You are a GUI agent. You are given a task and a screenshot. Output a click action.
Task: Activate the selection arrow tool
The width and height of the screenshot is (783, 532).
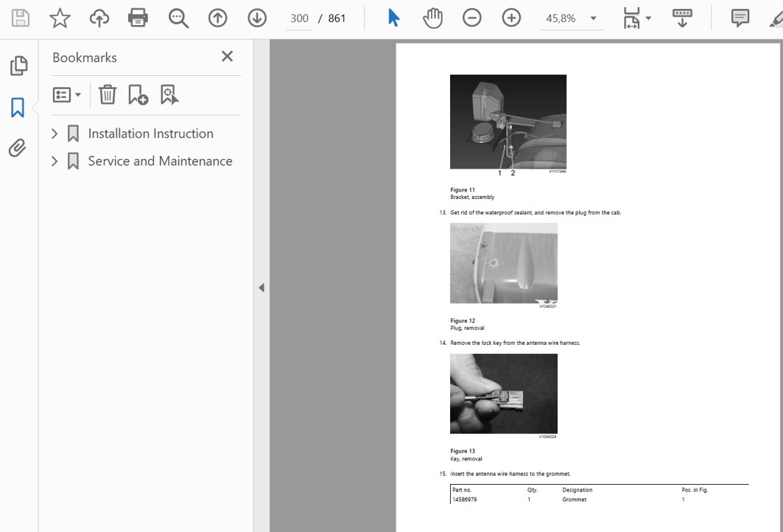394,18
